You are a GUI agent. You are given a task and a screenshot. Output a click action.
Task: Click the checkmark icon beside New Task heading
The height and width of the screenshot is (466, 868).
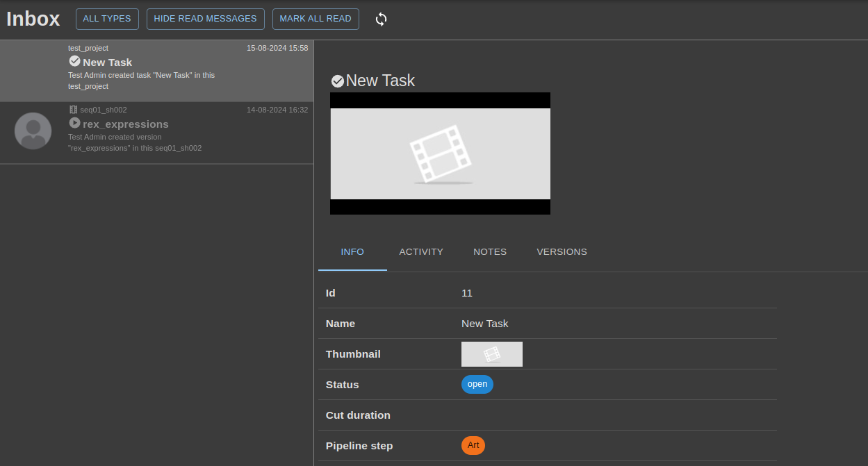pyautogui.click(x=338, y=81)
